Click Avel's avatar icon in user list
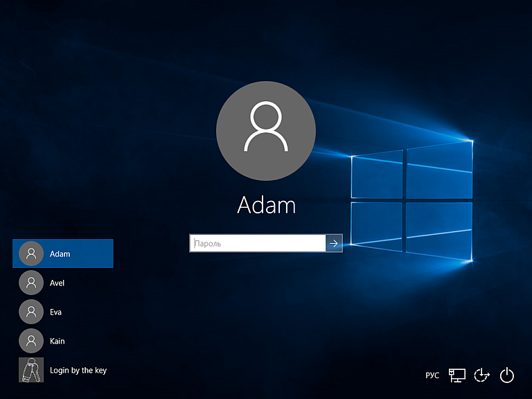Screen dimensions: 532x399 [31, 283]
